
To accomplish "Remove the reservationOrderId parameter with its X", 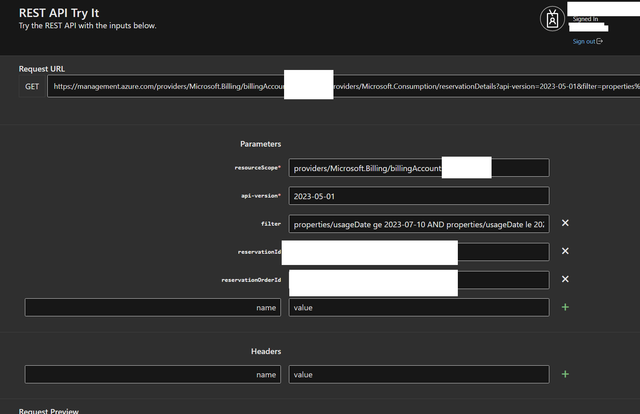I will (565, 279).
